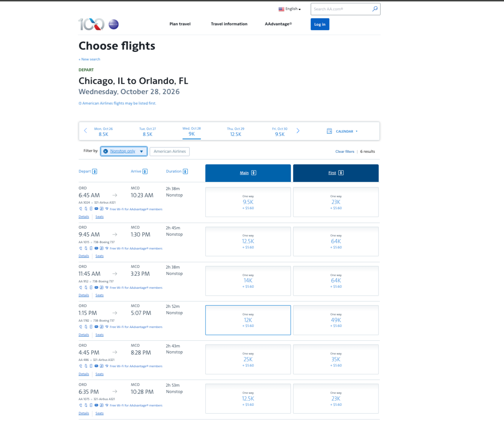Click the Log in button

(320, 24)
